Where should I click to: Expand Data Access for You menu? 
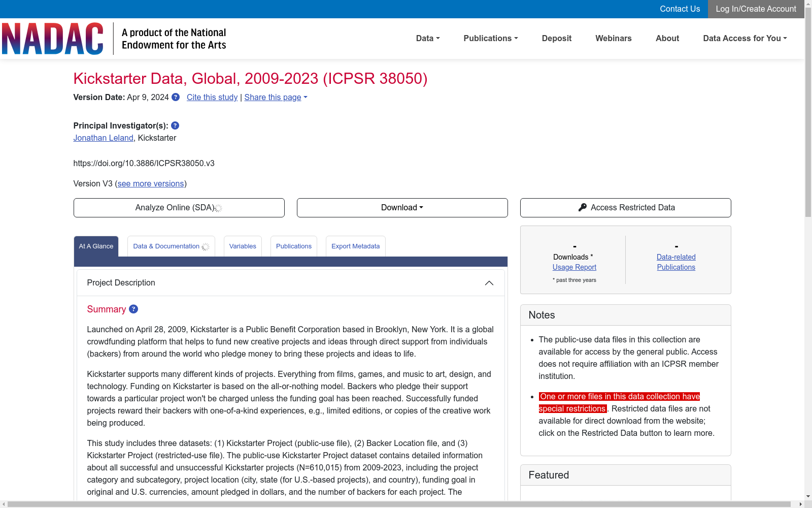pyautogui.click(x=745, y=39)
